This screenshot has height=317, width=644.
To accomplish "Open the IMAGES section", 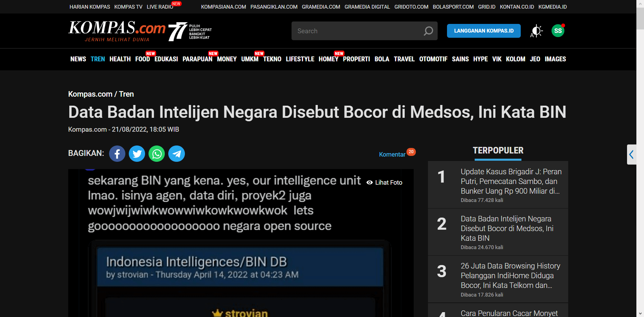I will (555, 59).
